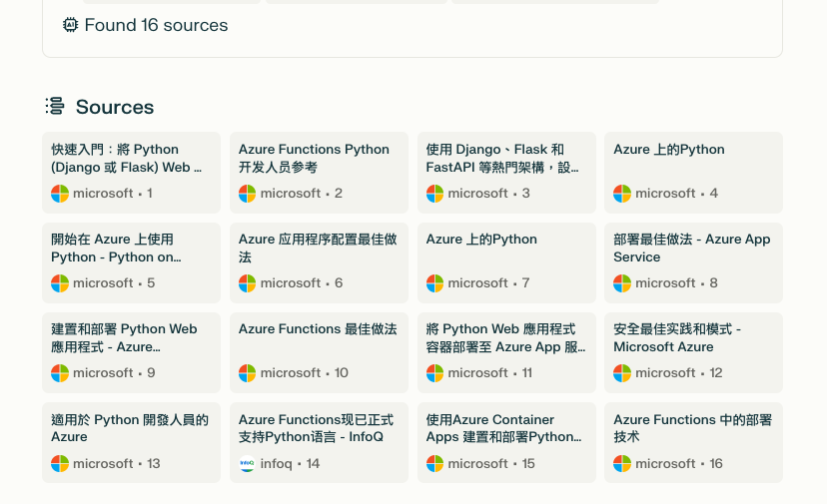Click the Microsoft logo on source 7
Viewport: 827px width, 504px height.
point(434,283)
